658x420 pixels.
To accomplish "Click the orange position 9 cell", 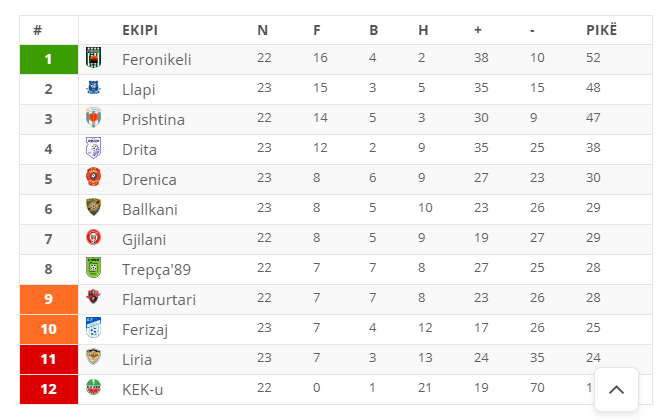I will pyautogui.click(x=49, y=299).
